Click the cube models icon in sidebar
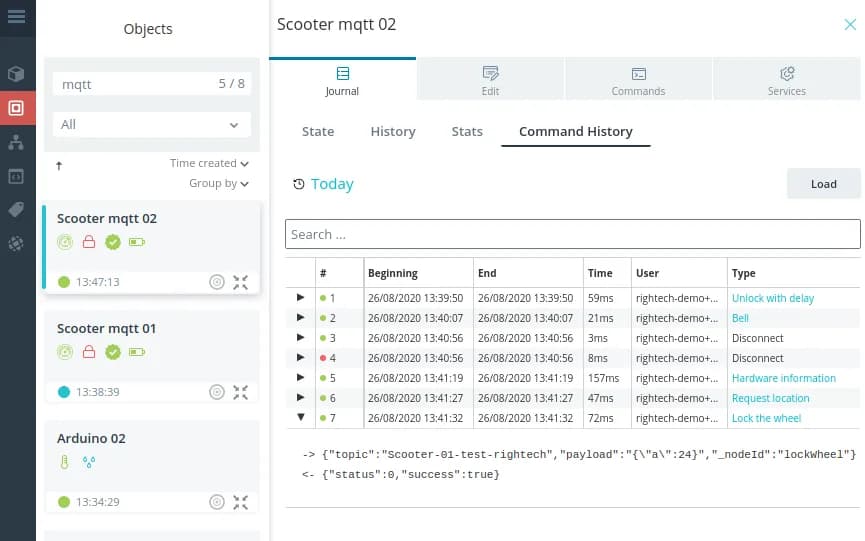865x541 pixels. click(17, 74)
